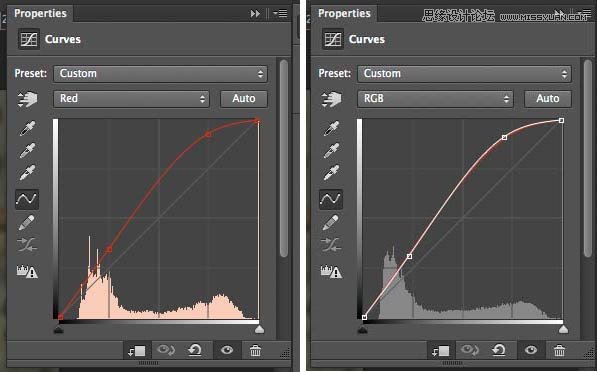The width and height of the screenshot is (597, 372).
Task: Pick the gray point eyedropper in RGB panel
Action: click(332, 150)
